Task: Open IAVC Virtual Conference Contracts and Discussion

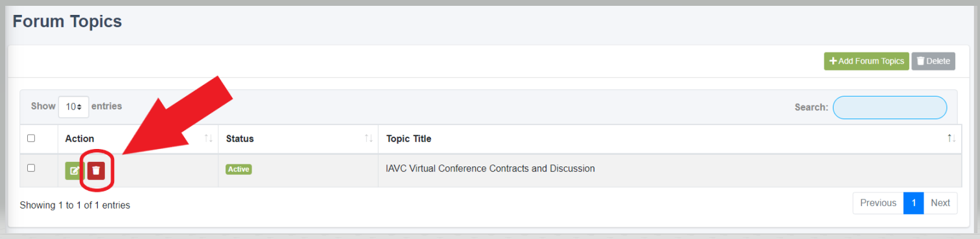Action: 491,168
